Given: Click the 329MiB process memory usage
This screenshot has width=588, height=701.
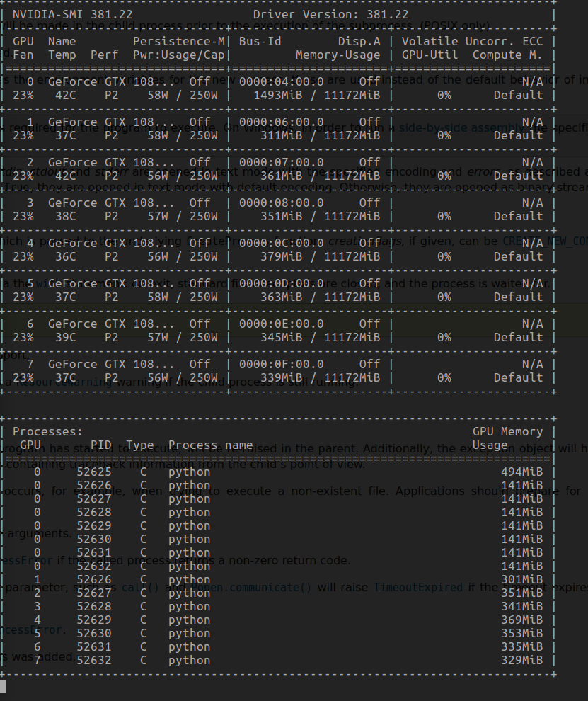Looking at the screenshot, I should click(x=522, y=661).
